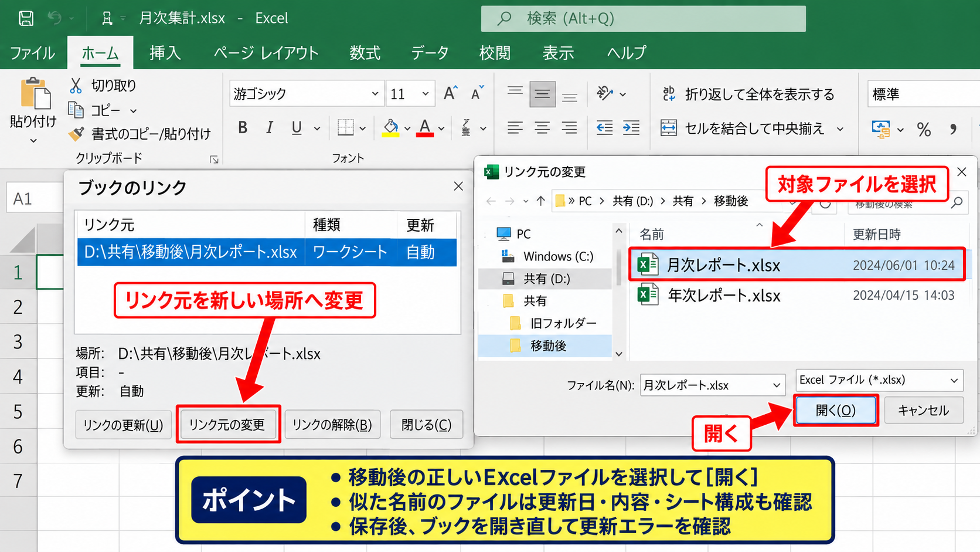This screenshot has height=552, width=980.
Task: Click the Copy icon in Clipboard group
Action: click(x=76, y=110)
